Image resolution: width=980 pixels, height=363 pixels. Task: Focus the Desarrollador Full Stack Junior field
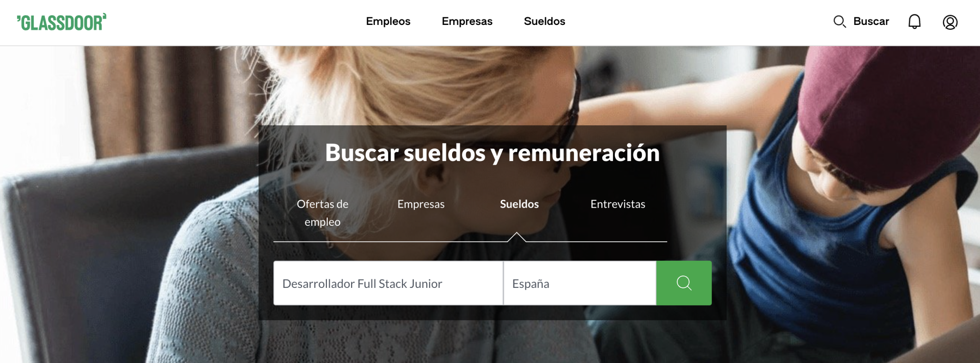pos(388,283)
